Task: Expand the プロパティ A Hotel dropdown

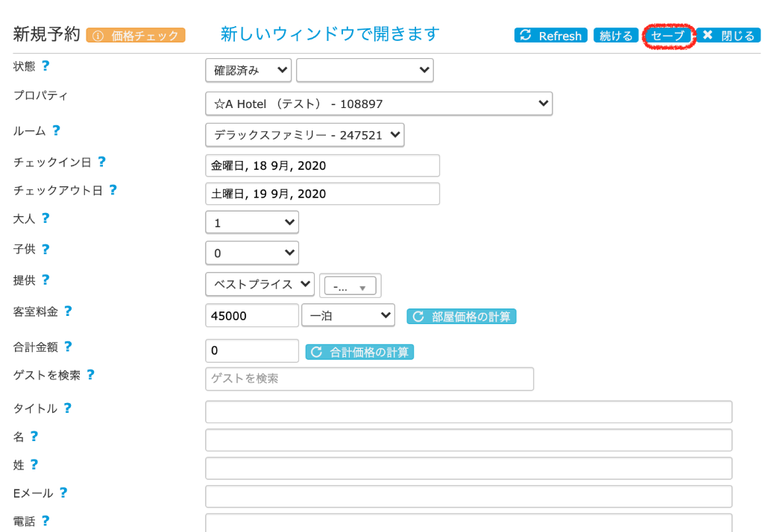Action: coord(379,104)
